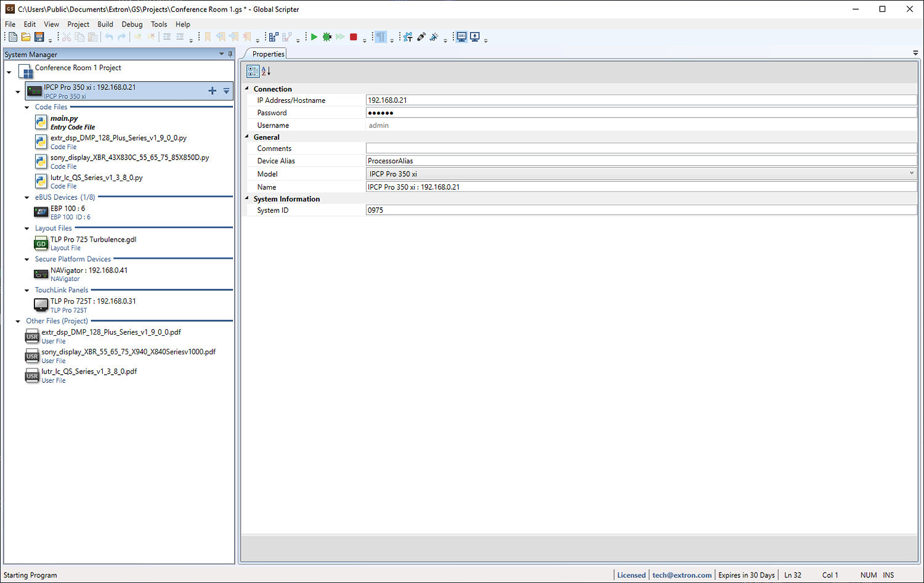Select the EBP 100 : 6 eBUS device
This screenshot has width=924, height=583.
coord(62,212)
